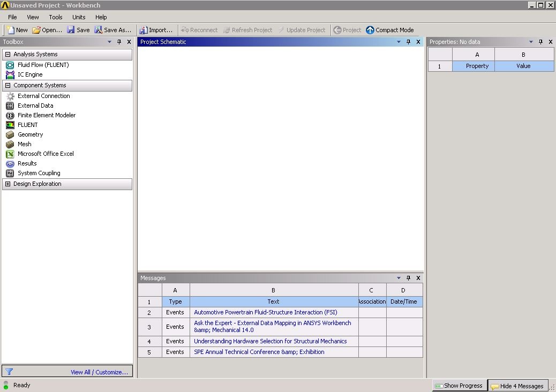Open the File menu
The height and width of the screenshot is (392, 556).
pyautogui.click(x=12, y=17)
